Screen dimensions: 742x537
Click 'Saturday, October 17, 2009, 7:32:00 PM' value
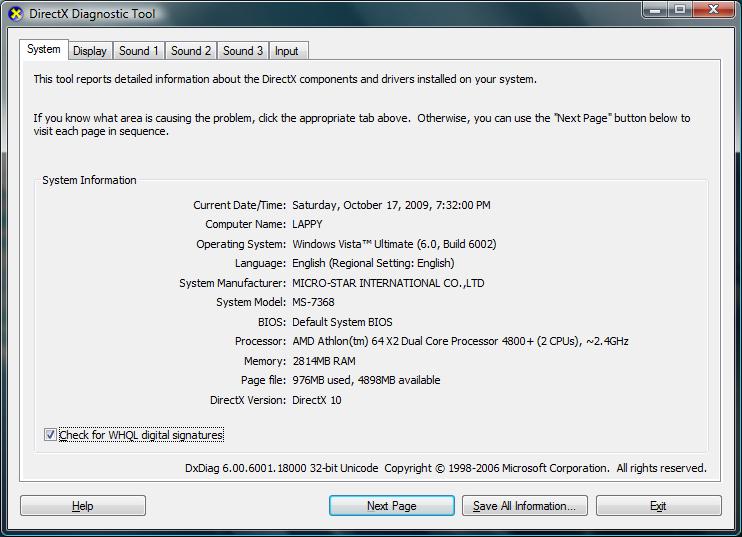pyautogui.click(x=391, y=205)
